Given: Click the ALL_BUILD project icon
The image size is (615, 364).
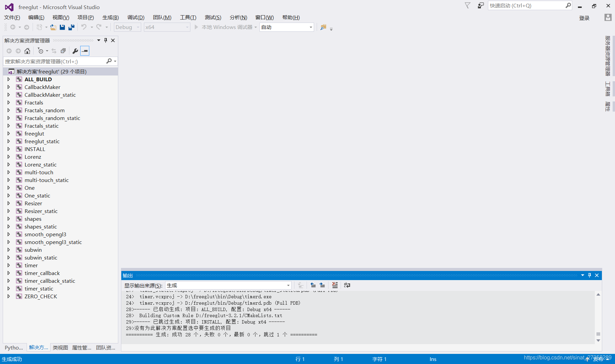Looking at the screenshot, I should [x=19, y=79].
